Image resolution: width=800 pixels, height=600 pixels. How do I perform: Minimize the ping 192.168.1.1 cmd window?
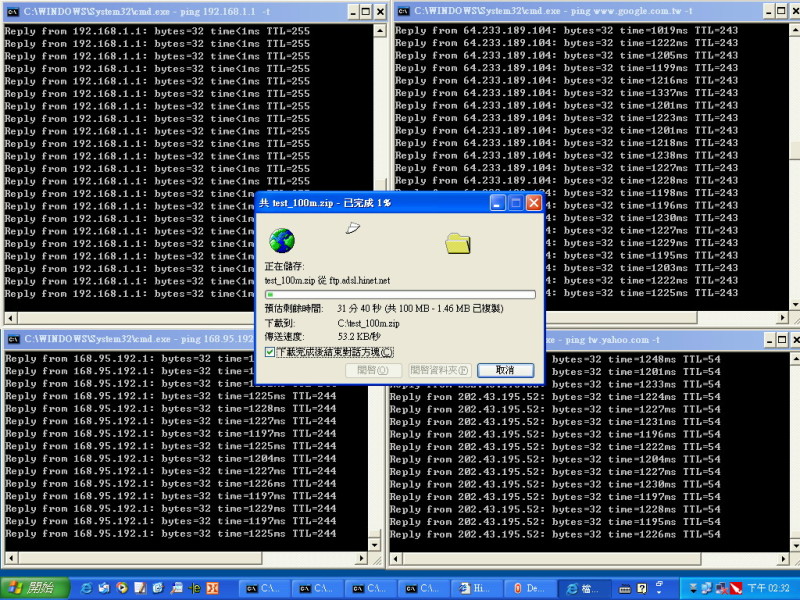pos(353,12)
